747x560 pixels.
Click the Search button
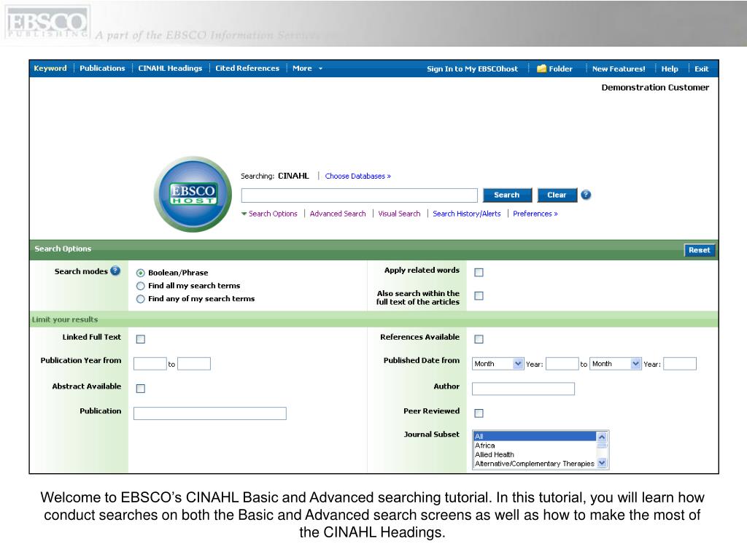point(507,195)
